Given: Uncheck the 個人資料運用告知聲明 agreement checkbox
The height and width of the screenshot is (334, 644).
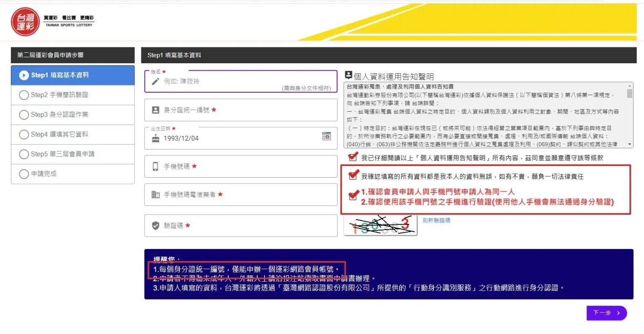Looking at the screenshot, I should [x=353, y=157].
